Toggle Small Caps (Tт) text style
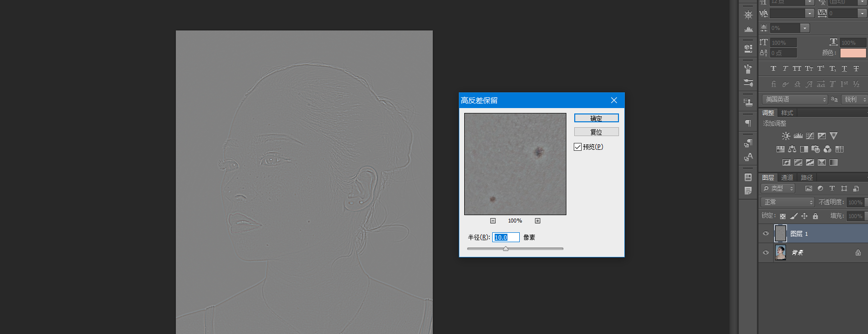868x334 pixels. pos(809,69)
